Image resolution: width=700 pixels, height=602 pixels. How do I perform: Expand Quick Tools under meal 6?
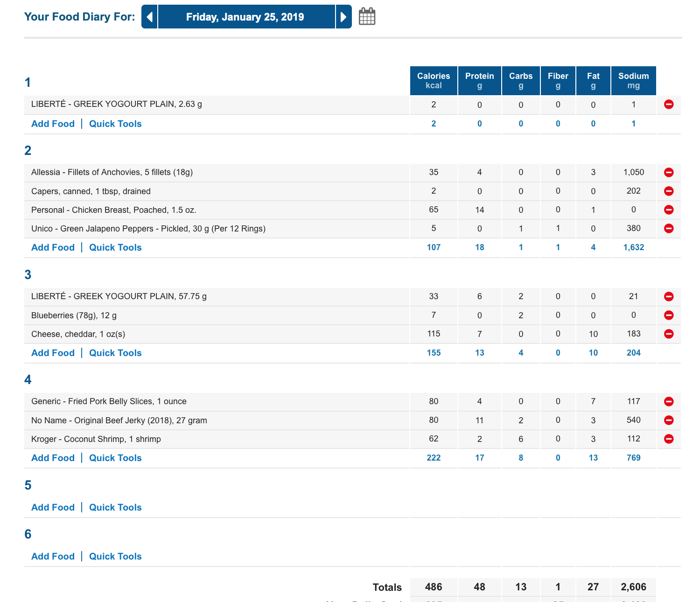[115, 556]
